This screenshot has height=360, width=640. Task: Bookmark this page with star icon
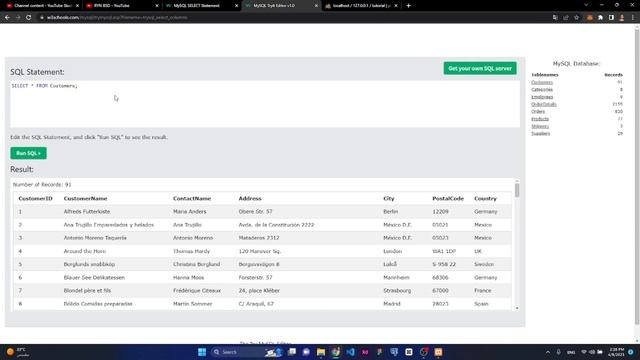[576, 18]
